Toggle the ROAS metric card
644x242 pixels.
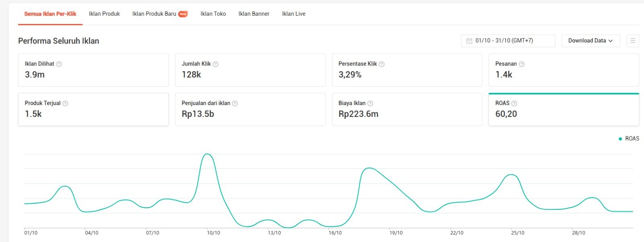click(x=563, y=110)
